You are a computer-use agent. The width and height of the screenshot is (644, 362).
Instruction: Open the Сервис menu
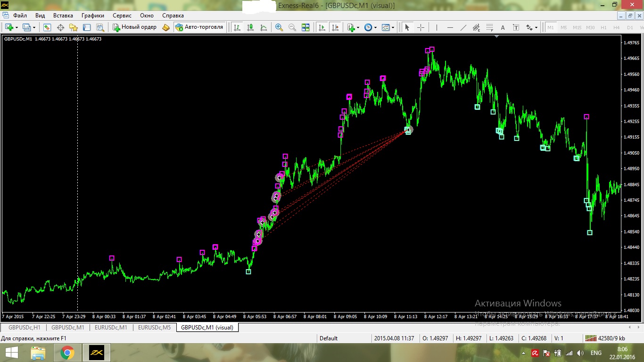point(122,16)
